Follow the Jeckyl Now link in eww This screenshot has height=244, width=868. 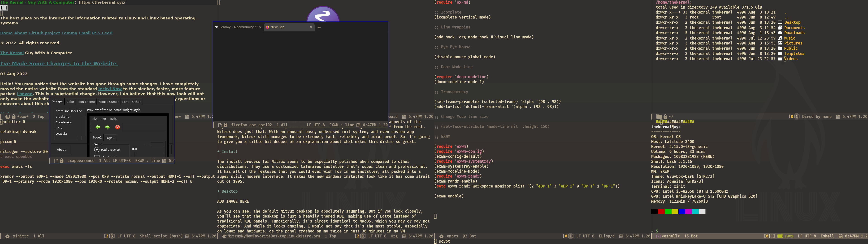pos(110,89)
